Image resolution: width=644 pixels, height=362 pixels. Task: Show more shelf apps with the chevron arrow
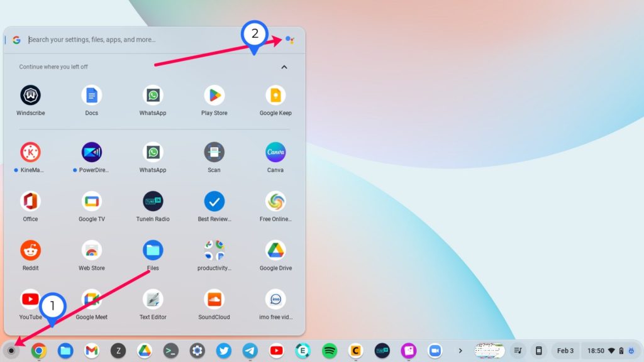[460, 351]
